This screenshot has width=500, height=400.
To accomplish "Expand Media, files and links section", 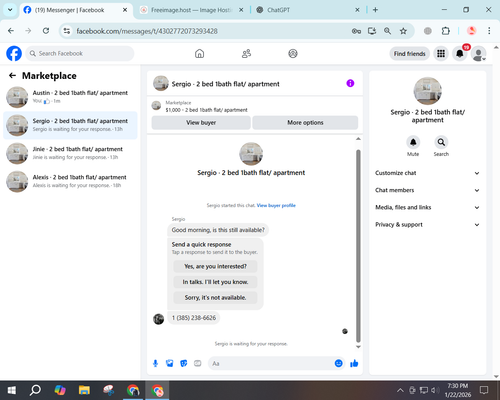I will pyautogui.click(x=427, y=207).
